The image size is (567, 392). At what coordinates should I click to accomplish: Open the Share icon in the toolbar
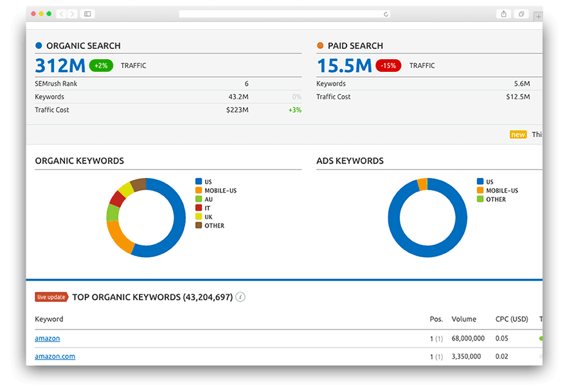504,13
